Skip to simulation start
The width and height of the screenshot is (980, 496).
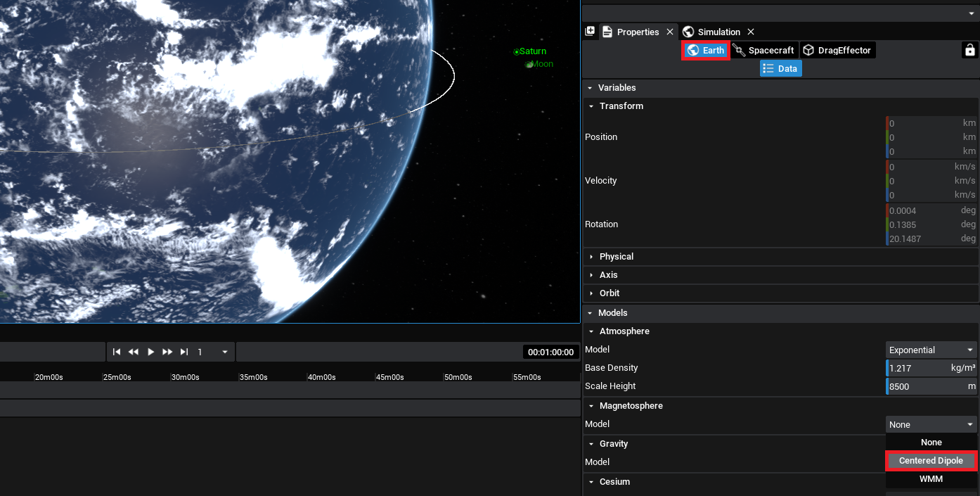pyautogui.click(x=117, y=352)
